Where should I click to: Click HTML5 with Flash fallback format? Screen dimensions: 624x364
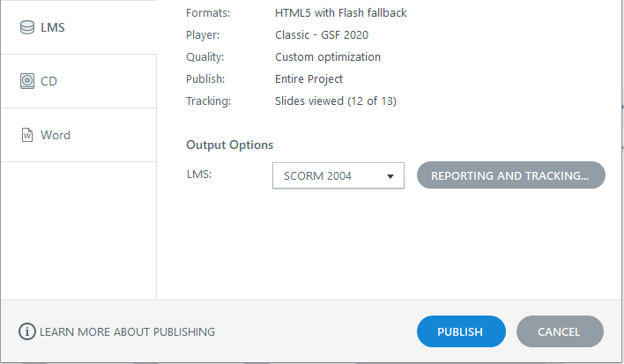click(x=341, y=12)
